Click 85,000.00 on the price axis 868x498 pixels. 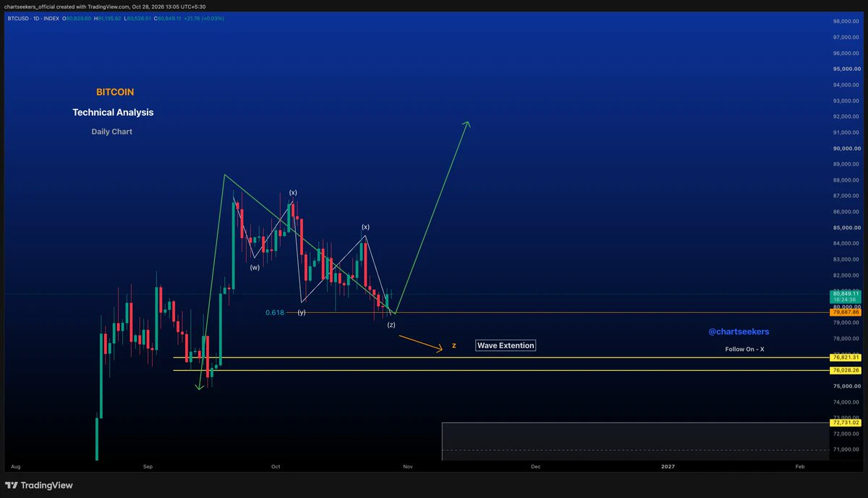pyautogui.click(x=846, y=227)
